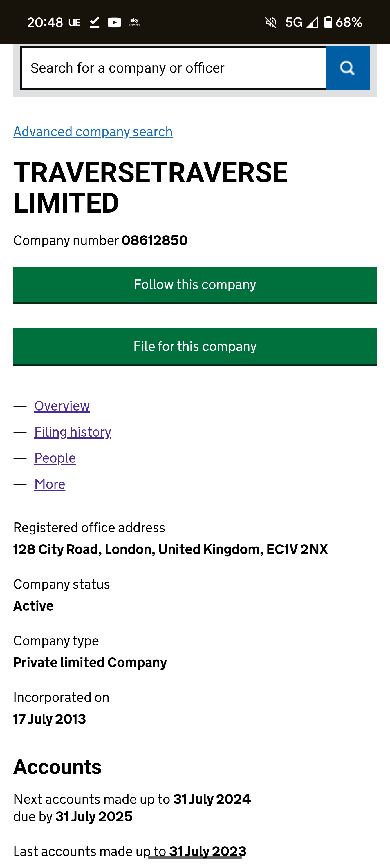Click the blue search magnifier button
The image size is (390, 868).
click(x=348, y=68)
